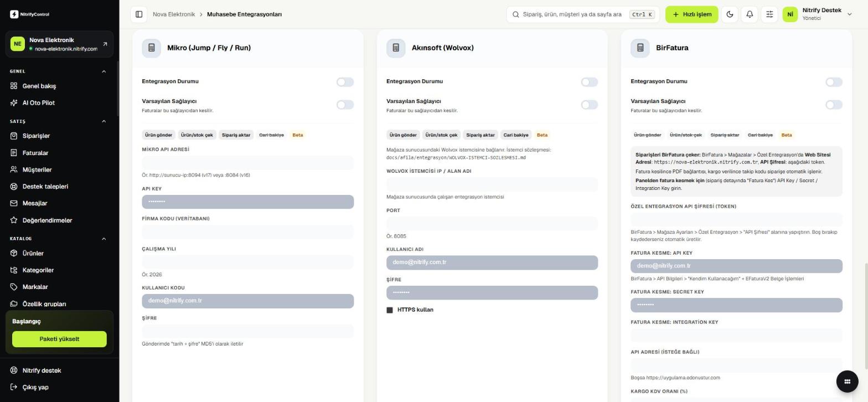Click Nova Elektronik breadcrumb
Screen dimensions: 868x402
[x=174, y=14]
